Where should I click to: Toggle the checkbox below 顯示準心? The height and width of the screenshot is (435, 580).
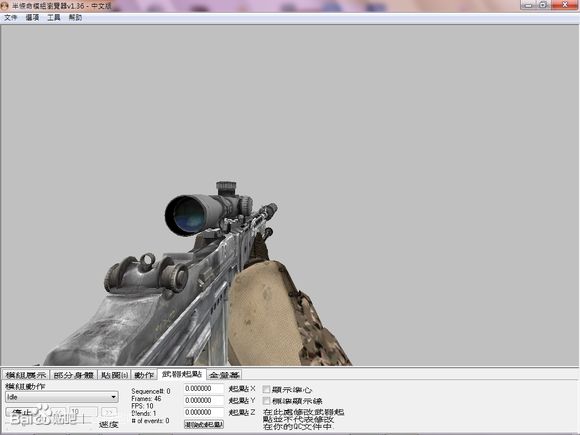coord(266,401)
